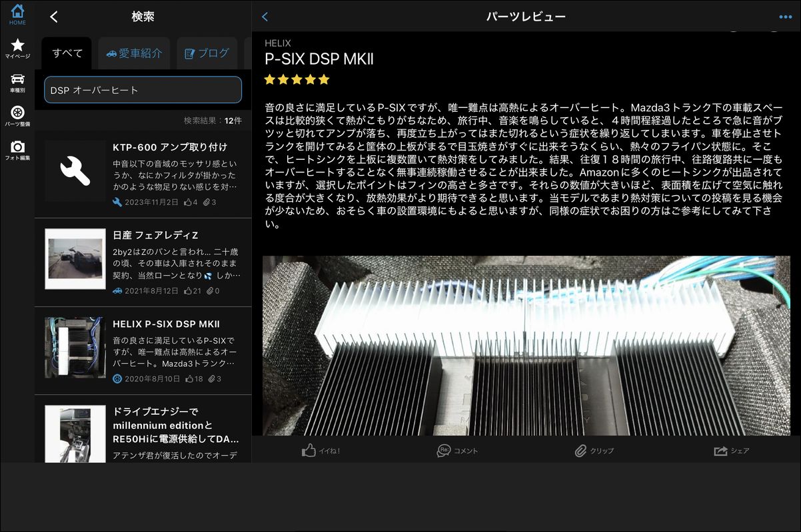The height and width of the screenshot is (532, 801).
Task: Open パーツ整備 wheel icon in sidebar
Action: point(17,117)
